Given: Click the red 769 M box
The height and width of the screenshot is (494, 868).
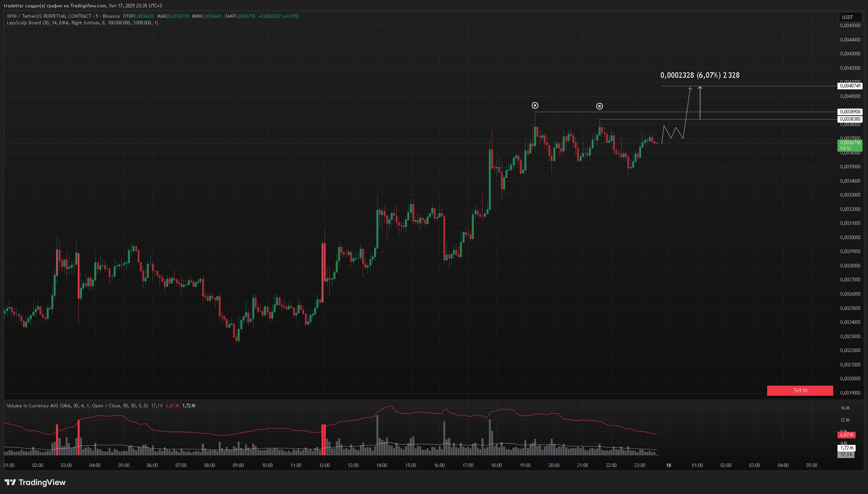Looking at the screenshot, I should click(800, 391).
